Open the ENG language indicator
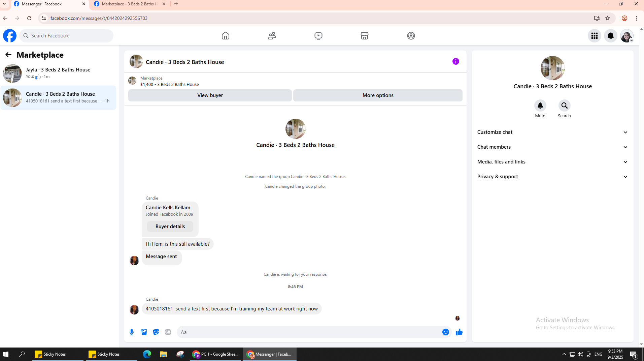The width and height of the screenshot is (644, 361). pos(599,354)
